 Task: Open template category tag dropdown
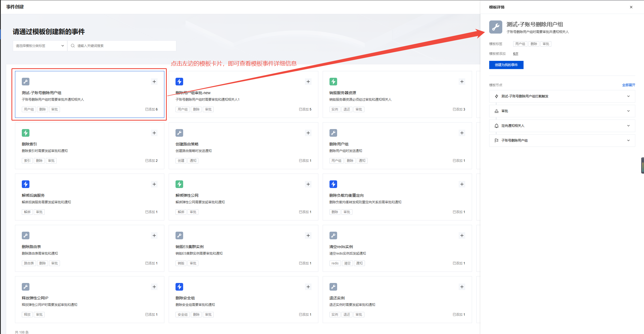pos(40,46)
